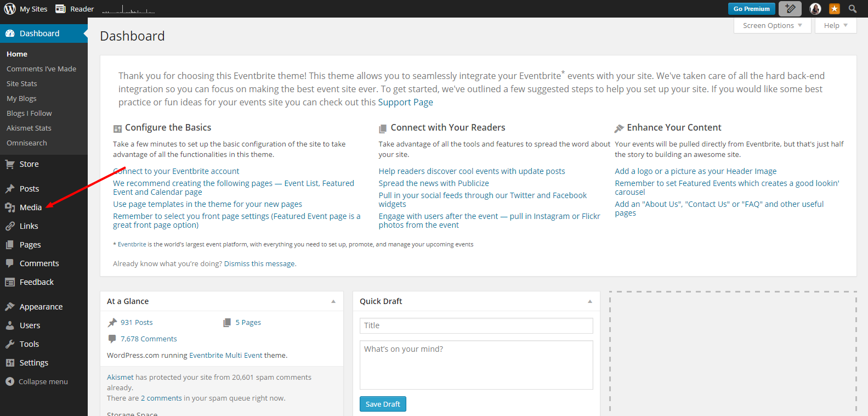Open the Appearance menu

(x=41, y=307)
